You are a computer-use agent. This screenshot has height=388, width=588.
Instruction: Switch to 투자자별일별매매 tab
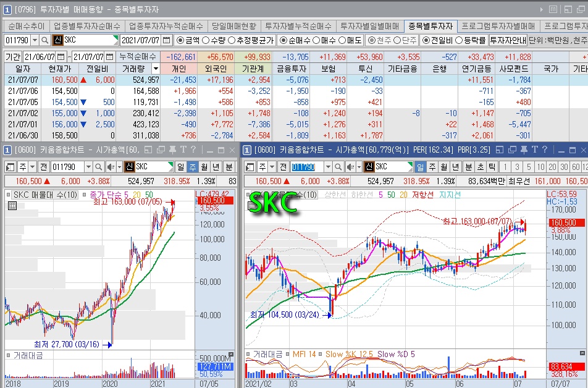click(x=370, y=27)
